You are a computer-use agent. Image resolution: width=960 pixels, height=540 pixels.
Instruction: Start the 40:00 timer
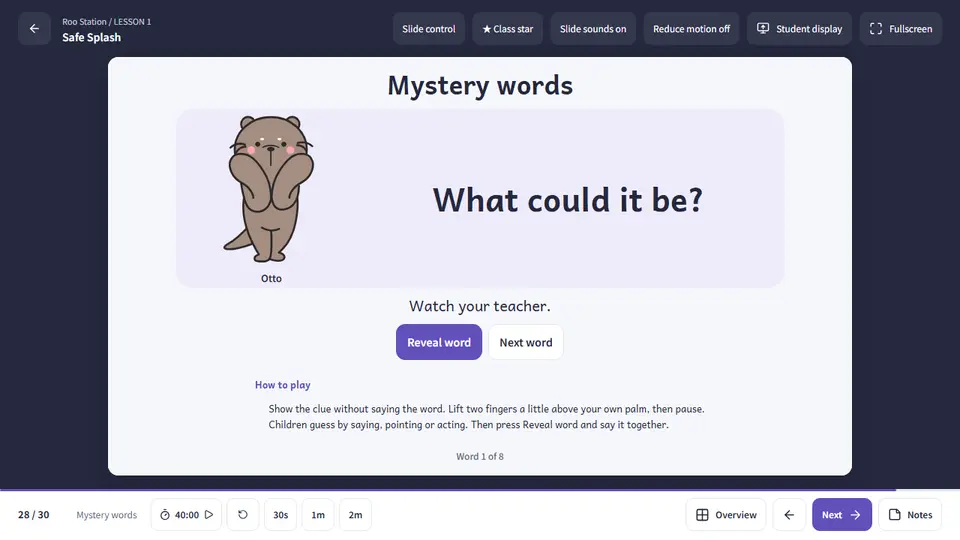[x=186, y=515]
